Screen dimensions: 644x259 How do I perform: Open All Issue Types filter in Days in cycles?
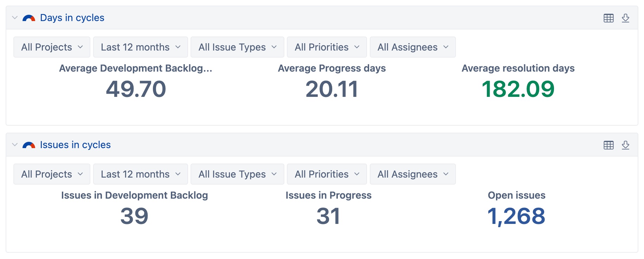click(237, 47)
